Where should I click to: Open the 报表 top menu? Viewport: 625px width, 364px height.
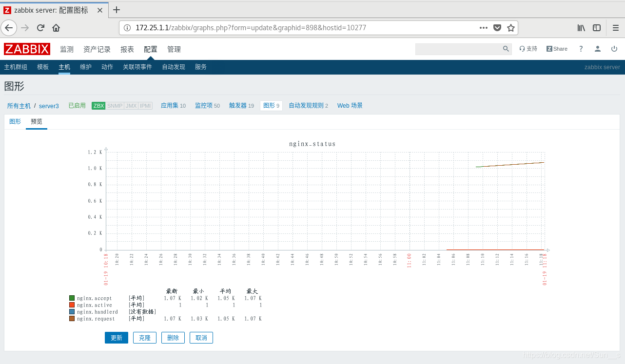[127, 49]
